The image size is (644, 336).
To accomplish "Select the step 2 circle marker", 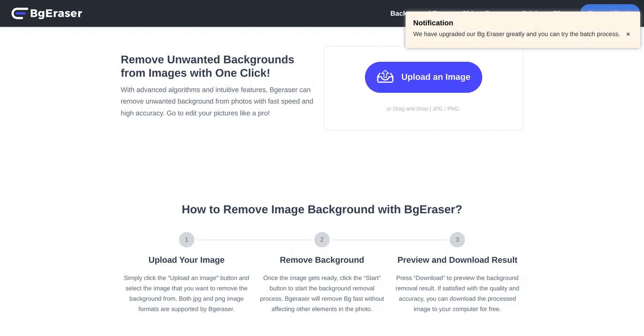I will [322, 240].
